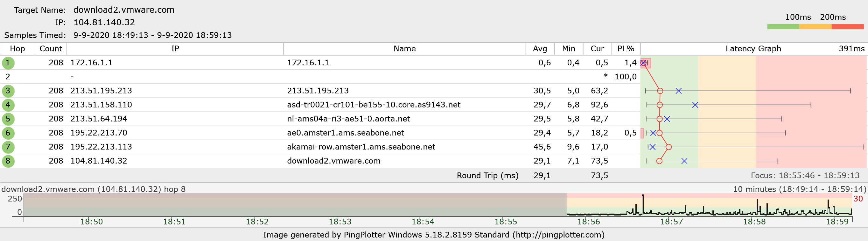Click the blue X marker on hop 3 graph
Image resolution: width=868 pixels, height=241 pixels.
point(679,91)
